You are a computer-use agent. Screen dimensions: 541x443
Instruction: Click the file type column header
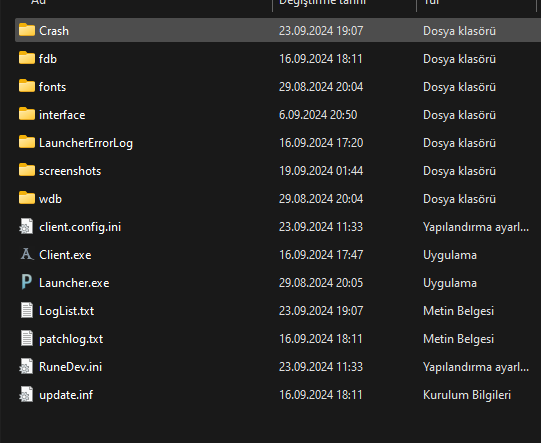(431, 2)
